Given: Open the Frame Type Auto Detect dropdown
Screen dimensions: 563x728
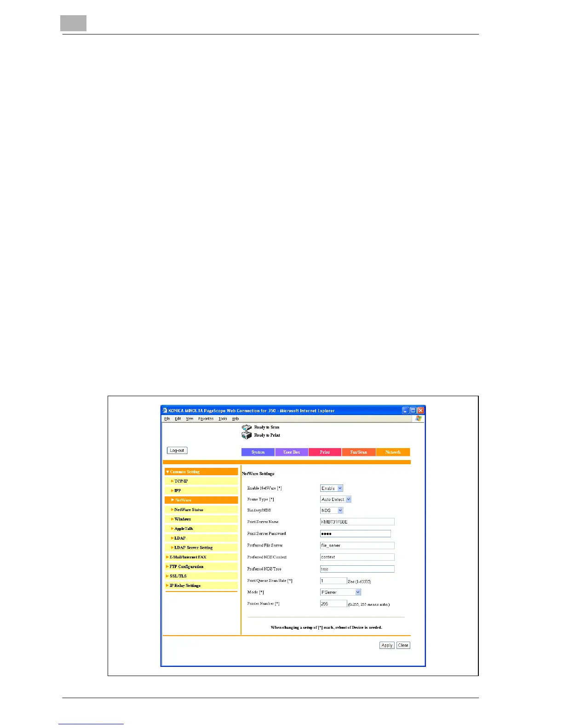Looking at the screenshot, I should [x=348, y=499].
